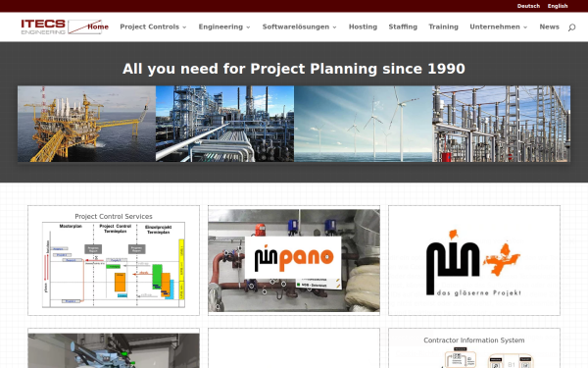Open the Unternehmen menu

click(495, 26)
